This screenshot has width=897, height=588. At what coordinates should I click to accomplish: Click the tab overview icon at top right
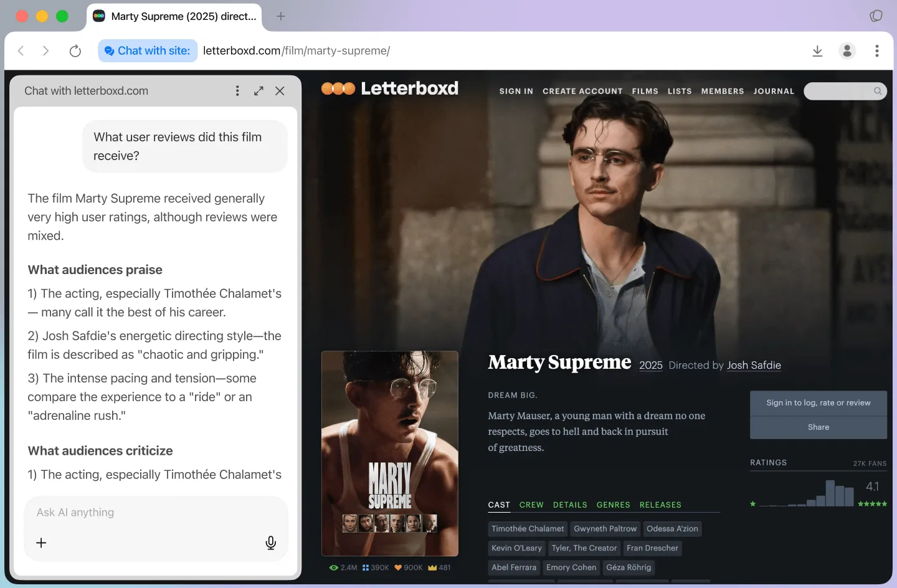coord(876,16)
